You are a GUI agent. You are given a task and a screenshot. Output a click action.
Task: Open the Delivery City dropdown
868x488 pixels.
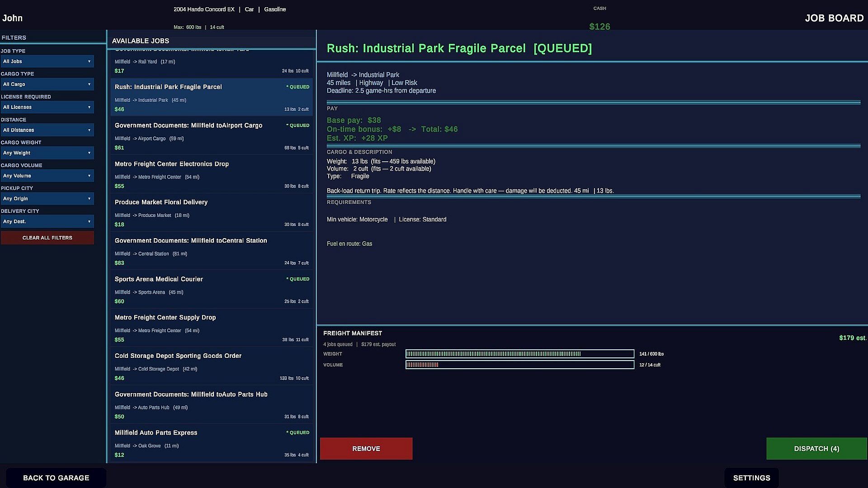pyautogui.click(x=47, y=221)
